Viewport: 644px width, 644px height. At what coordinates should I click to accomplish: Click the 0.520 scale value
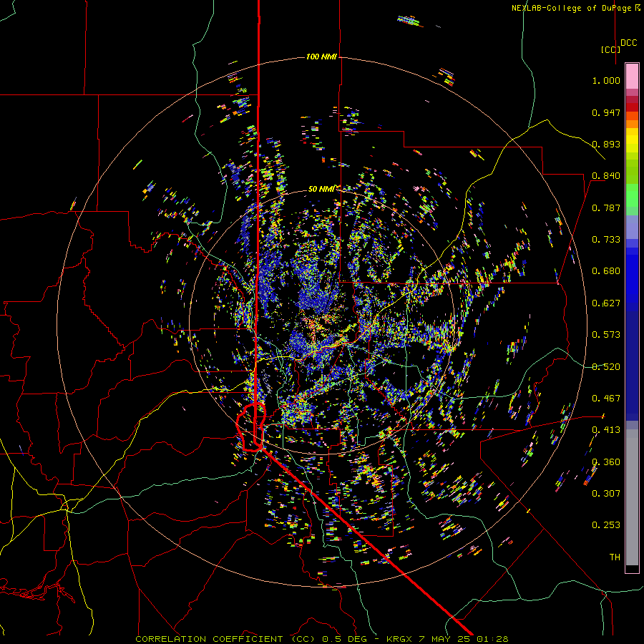606,367
